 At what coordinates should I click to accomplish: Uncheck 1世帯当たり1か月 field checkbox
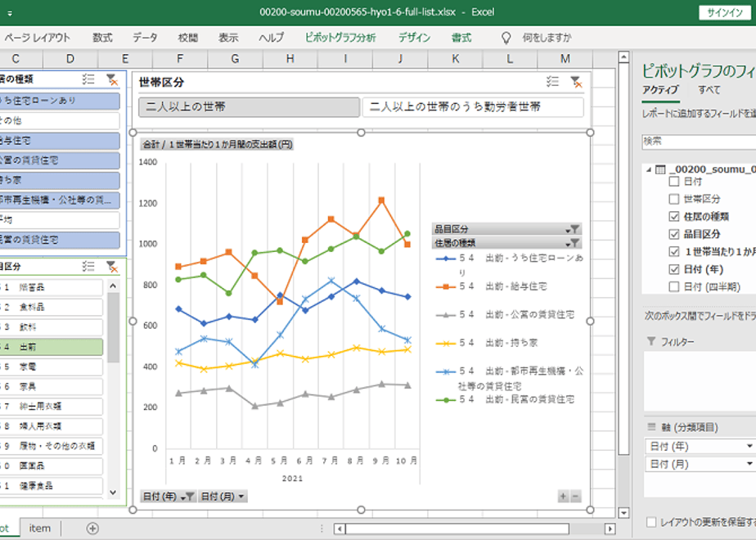[674, 252]
